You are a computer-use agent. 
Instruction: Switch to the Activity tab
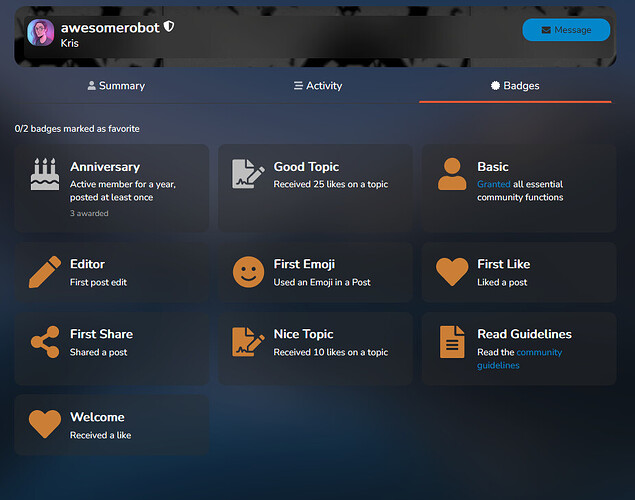click(318, 86)
